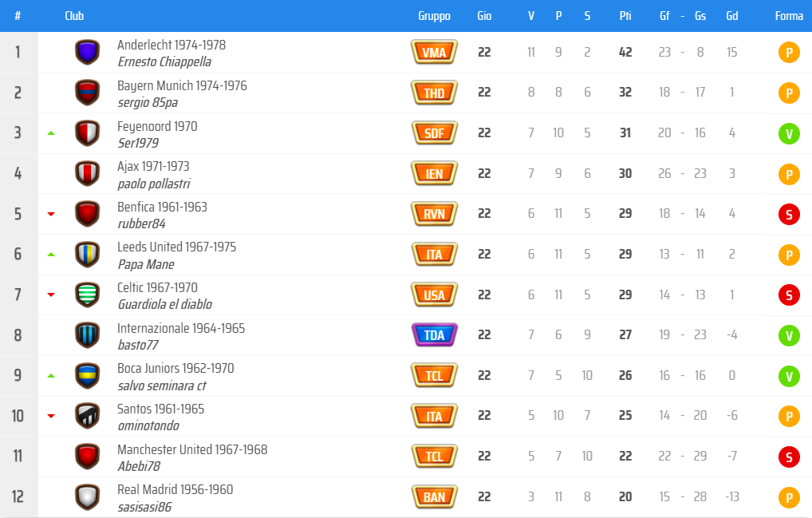The image size is (812, 518).
Task: Click the orange P form indicator for Santos
Action: pyautogui.click(x=789, y=417)
